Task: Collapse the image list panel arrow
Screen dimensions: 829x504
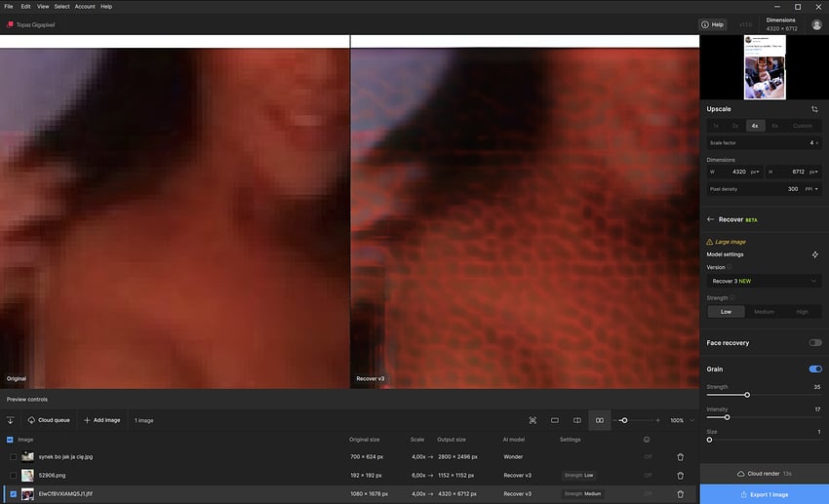Action: tap(11, 420)
